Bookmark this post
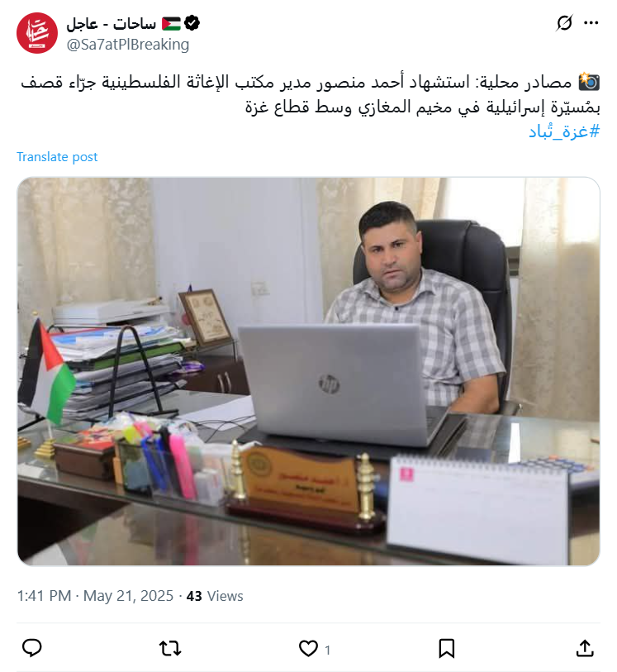The image size is (617, 672). coord(447,648)
